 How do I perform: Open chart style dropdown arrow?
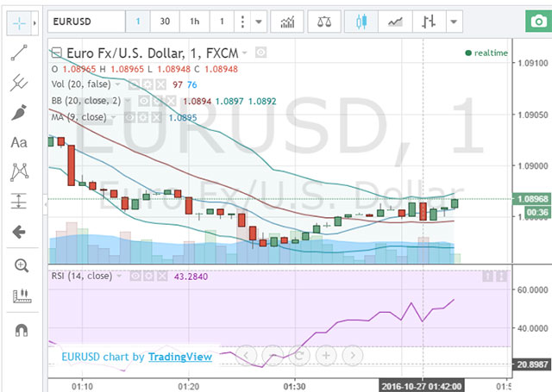(x=455, y=22)
